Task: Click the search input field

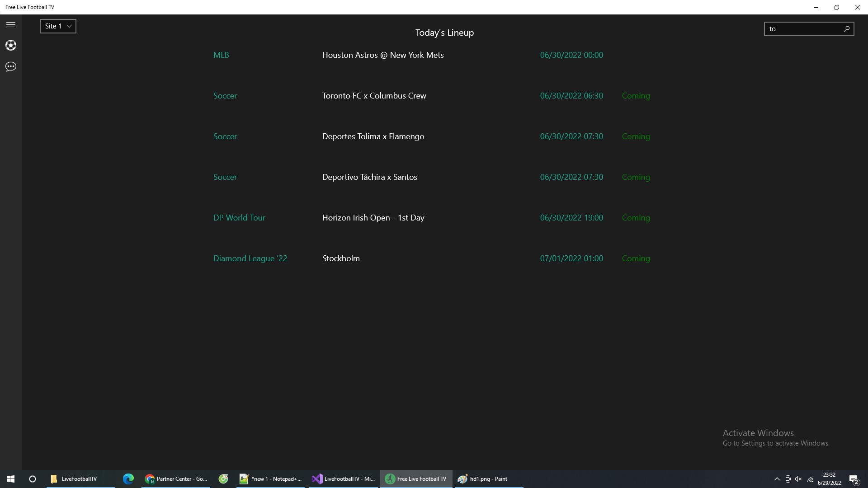Action: 802,29
